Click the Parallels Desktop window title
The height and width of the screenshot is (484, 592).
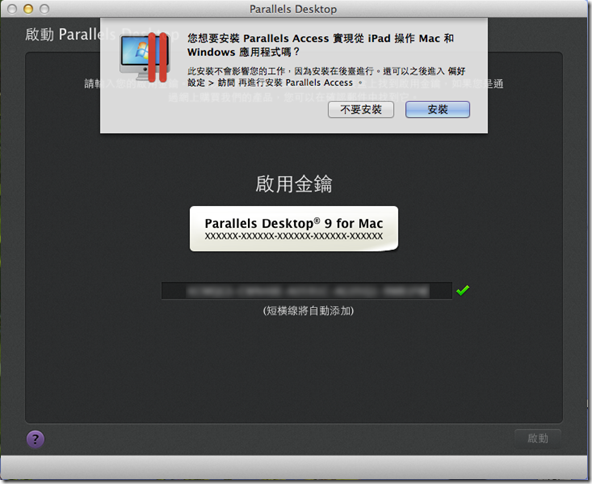pyautogui.click(x=293, y=9)
